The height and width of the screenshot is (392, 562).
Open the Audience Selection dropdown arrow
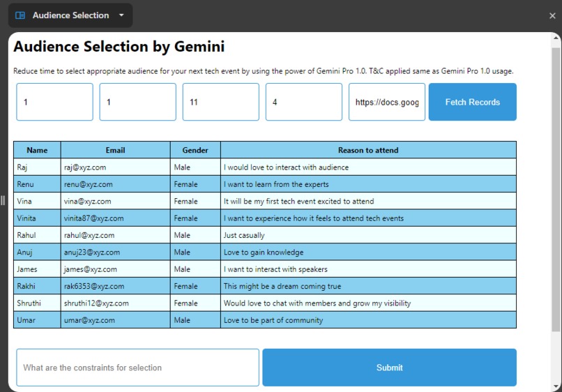[x=121, y=15]
